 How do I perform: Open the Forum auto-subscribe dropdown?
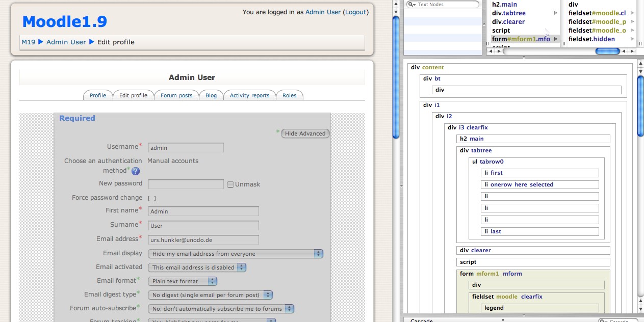tap(222, 309)
